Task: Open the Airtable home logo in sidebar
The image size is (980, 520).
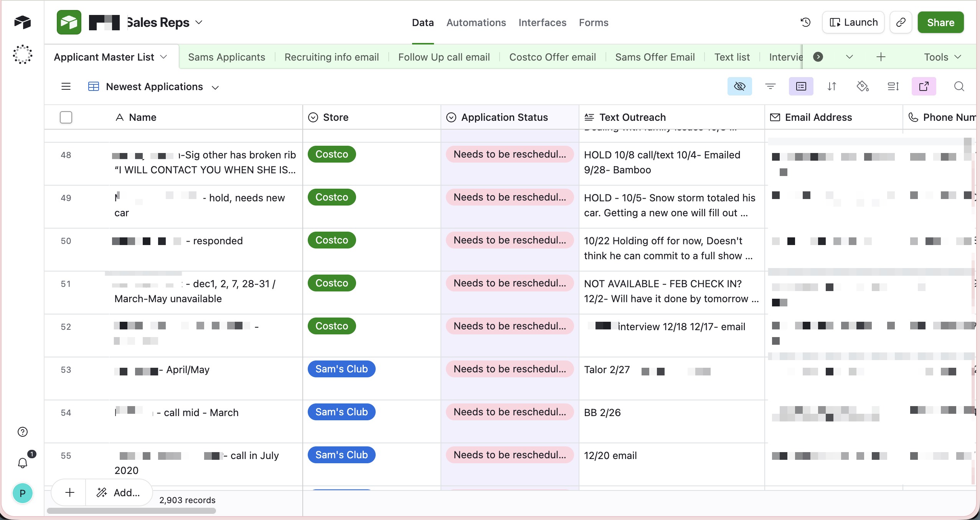Action: coord(22,22)
